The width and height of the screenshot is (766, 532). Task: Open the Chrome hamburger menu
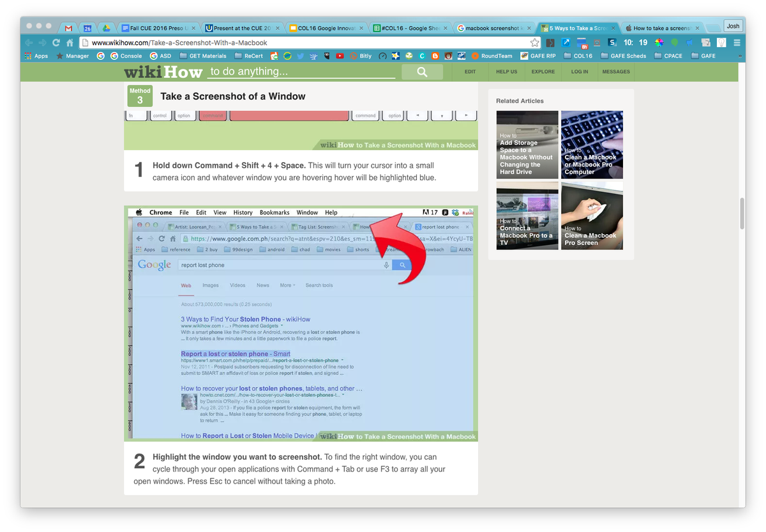tap(737, 43)
